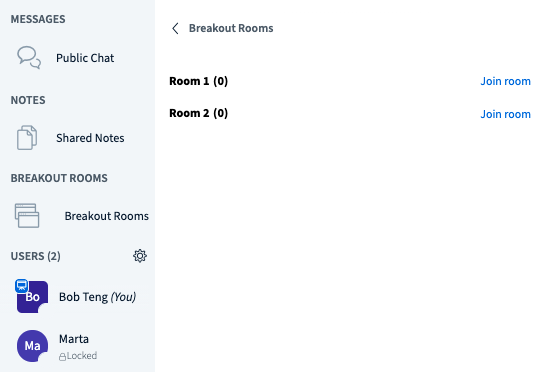
Task: Open the Public Chat speech bubbles icon
Action: click(x=29, y=57)
